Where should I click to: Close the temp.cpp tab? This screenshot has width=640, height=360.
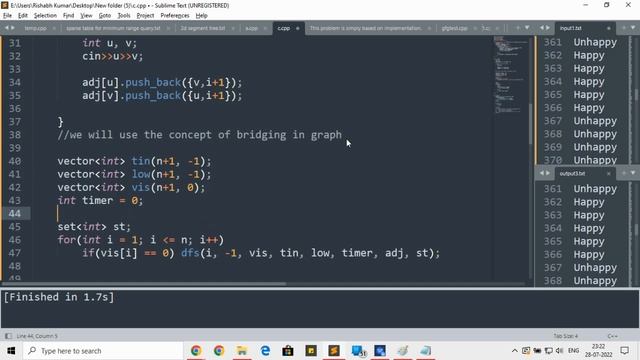54,28
